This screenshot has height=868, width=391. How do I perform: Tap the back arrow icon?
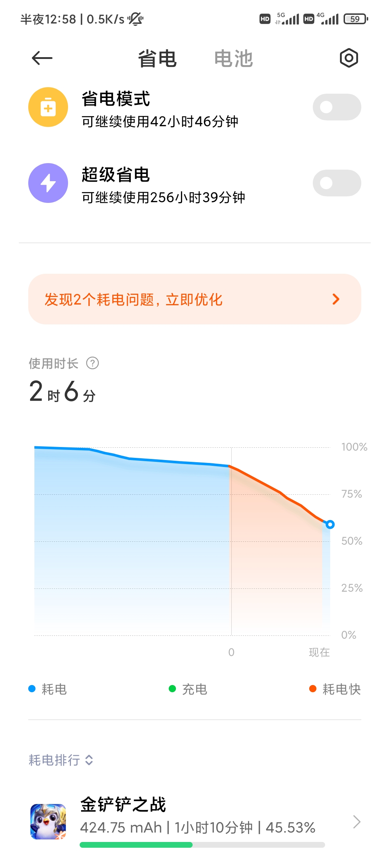click(x=42, y=58)
